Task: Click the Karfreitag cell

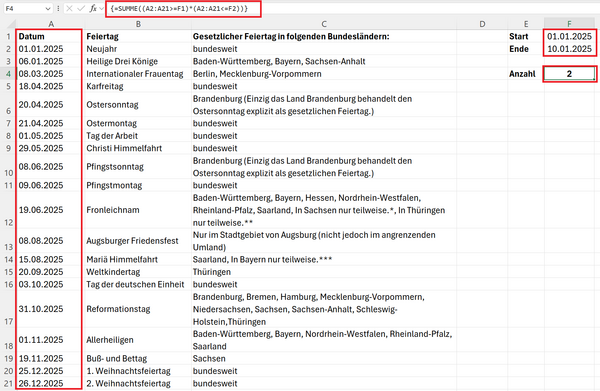Action: point(138,86)
